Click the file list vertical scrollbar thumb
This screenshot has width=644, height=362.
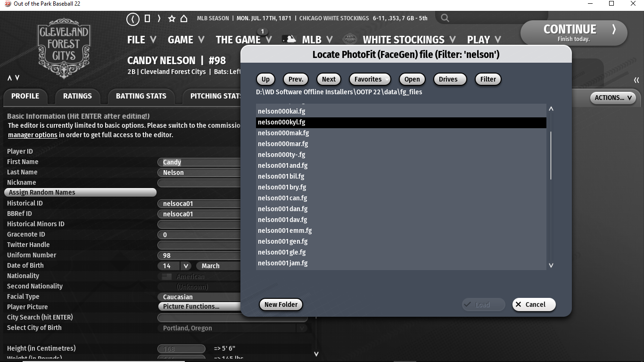[x=551, y=156]
